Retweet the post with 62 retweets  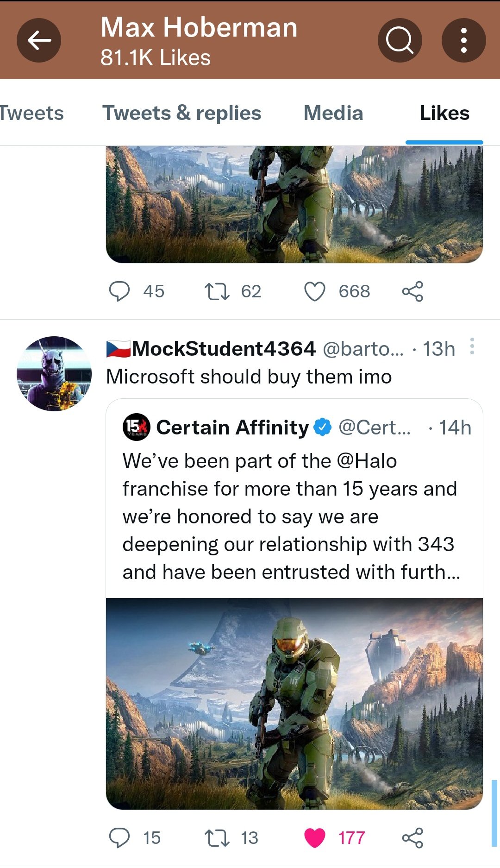click(x=217, y=291)
